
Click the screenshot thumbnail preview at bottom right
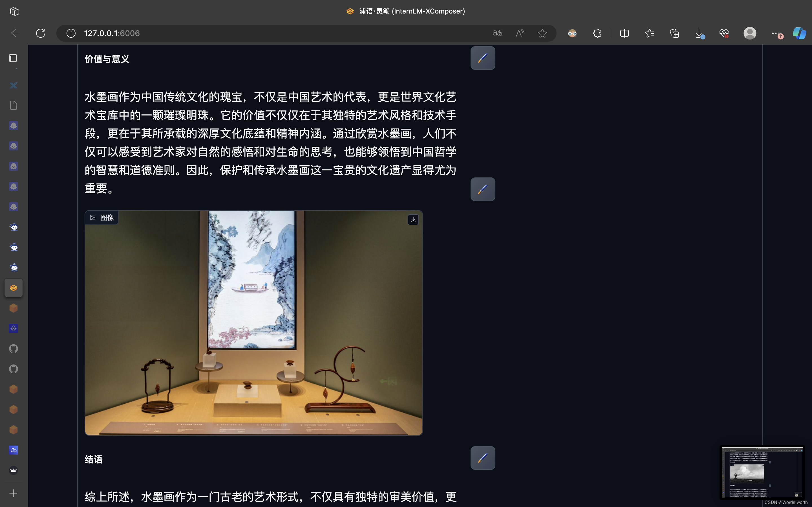pos(762,472)
